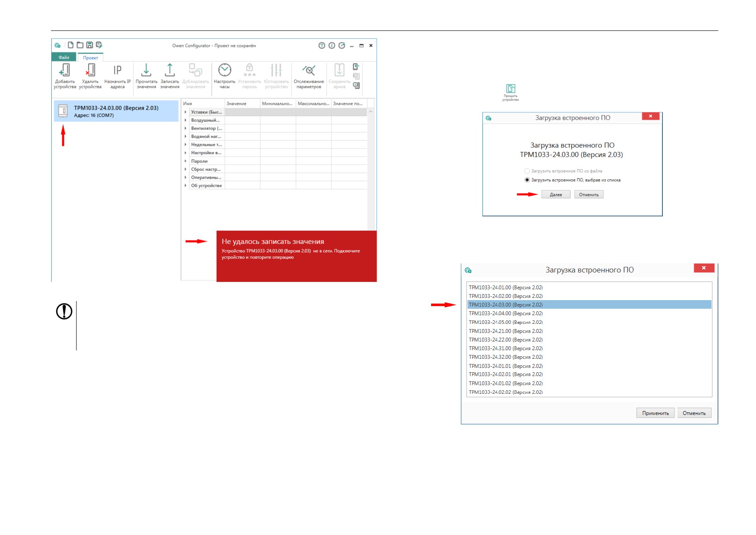756x535 pixels.
Task: Expand the 'Уставки (Быс...' row
Action: tap(186, 112)
